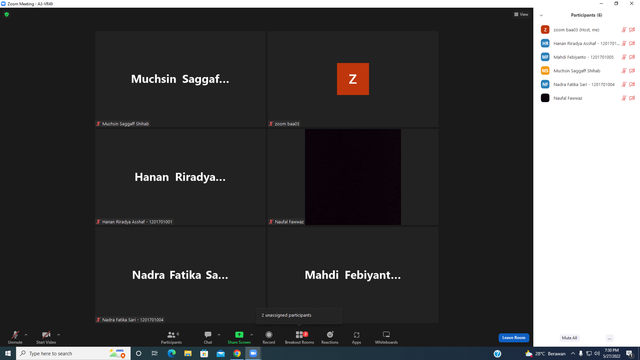Select Muchsin Saggaff Shihab in participants list

click(587, 71)
